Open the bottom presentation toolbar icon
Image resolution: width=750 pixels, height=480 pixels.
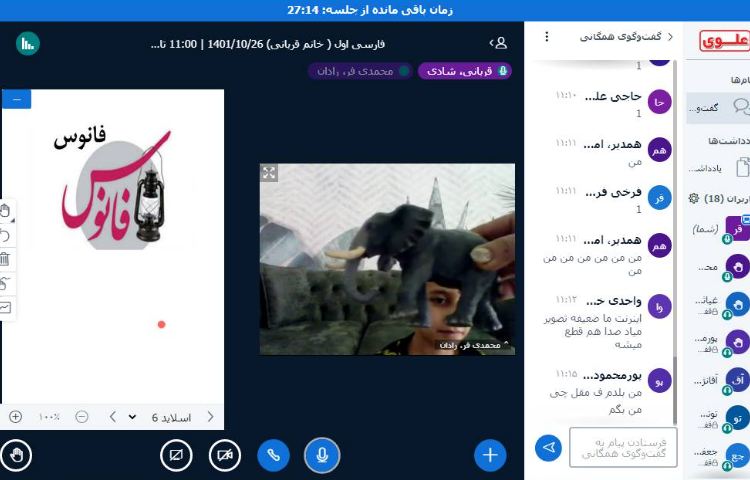5,307
